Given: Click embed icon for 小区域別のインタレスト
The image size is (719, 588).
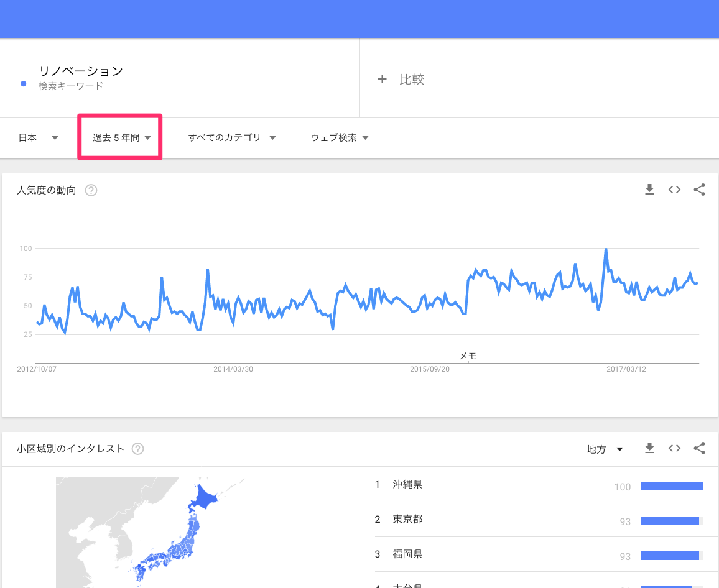Looking at the screenshot, I should click(x=674, y=448).
